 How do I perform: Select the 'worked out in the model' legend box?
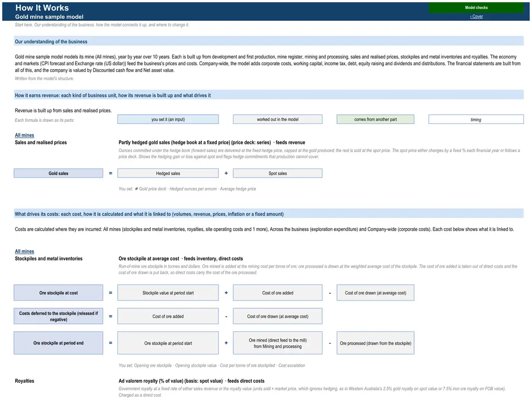tap(278, 119)
